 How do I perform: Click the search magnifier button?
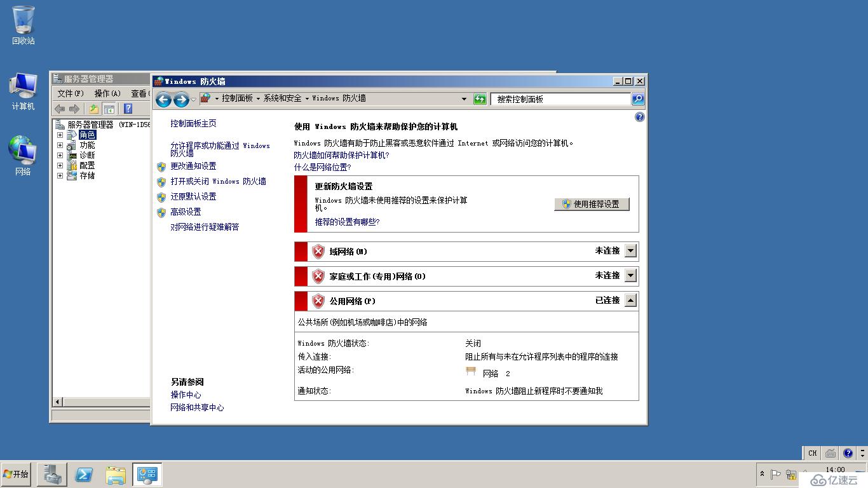point(638,99)
